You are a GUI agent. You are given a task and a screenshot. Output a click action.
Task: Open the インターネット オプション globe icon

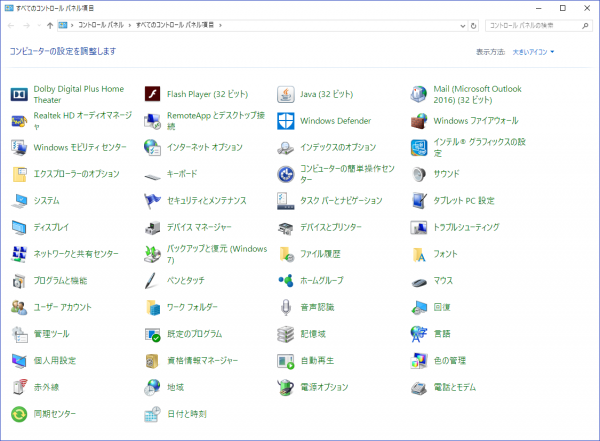coord(152,147)
